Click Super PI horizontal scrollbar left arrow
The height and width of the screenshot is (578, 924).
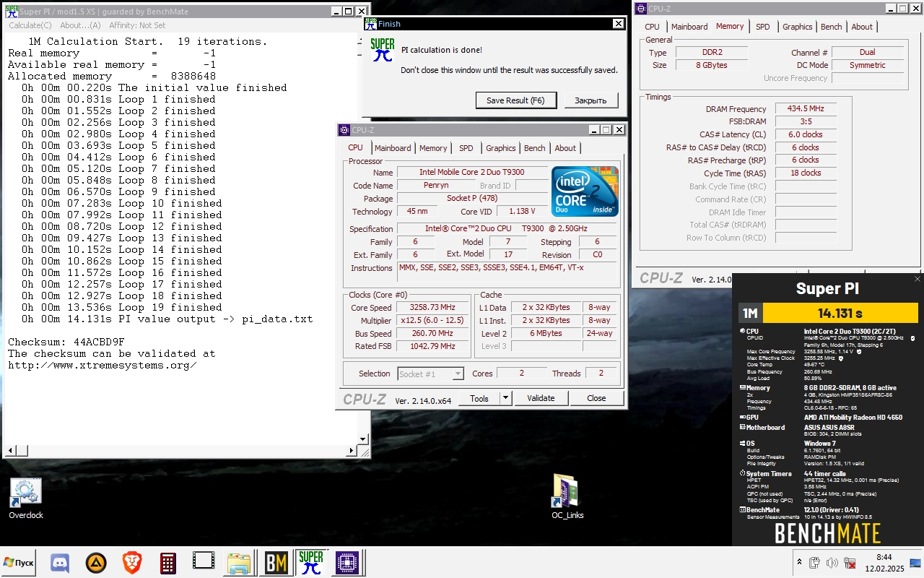[x=10, y=451]
